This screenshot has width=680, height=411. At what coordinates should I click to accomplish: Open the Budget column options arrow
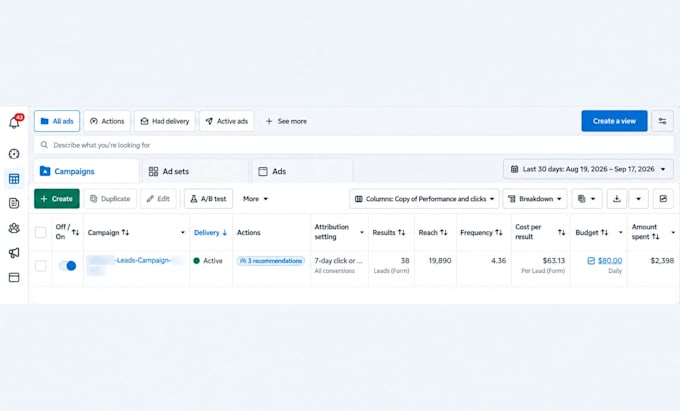(x=621, y=233)
